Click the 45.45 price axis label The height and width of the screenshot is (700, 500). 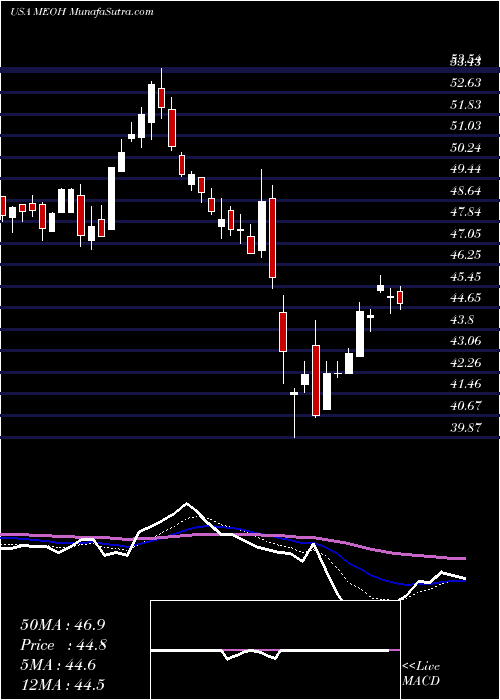(466, 277)
